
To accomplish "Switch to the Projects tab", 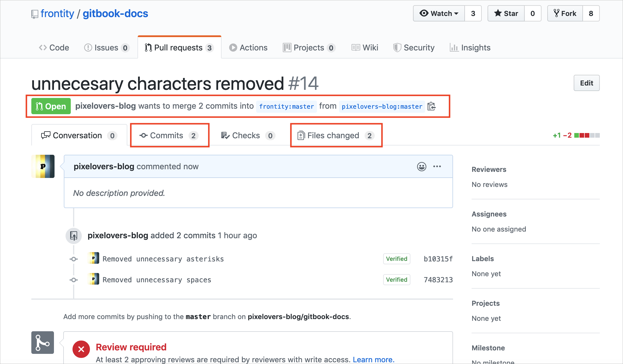I will [x=309, y=48].
